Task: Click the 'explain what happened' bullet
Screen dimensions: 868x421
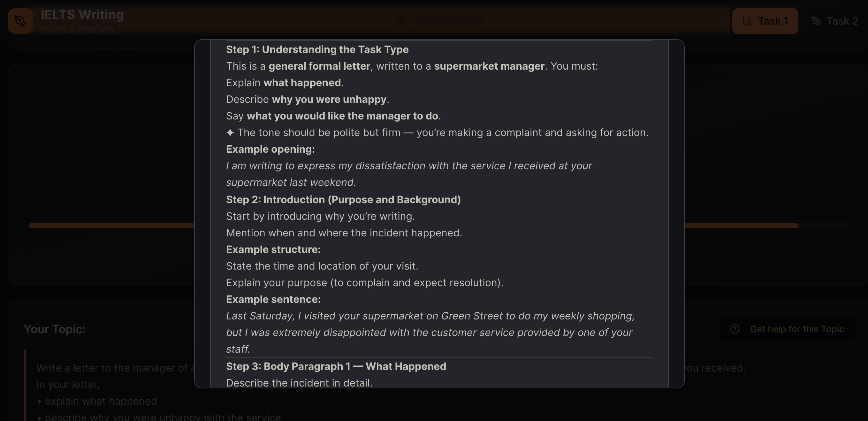Action: click(x=100, y=401)
